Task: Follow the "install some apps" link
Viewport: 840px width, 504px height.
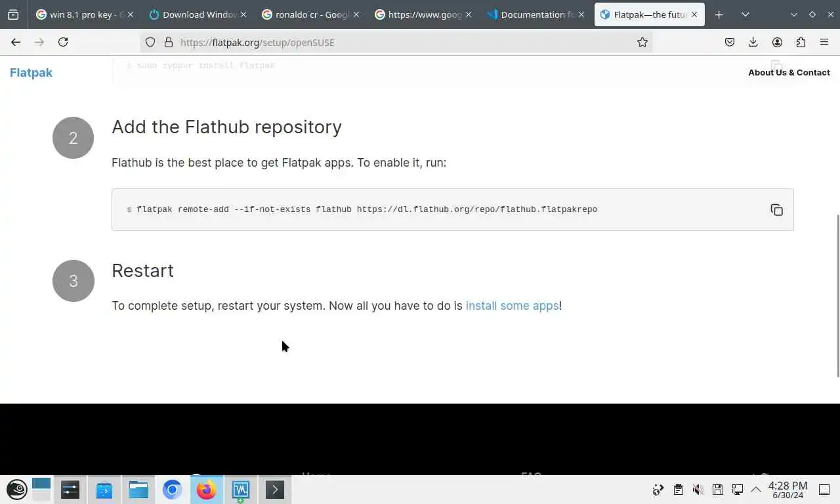Action: click(512, 306)
